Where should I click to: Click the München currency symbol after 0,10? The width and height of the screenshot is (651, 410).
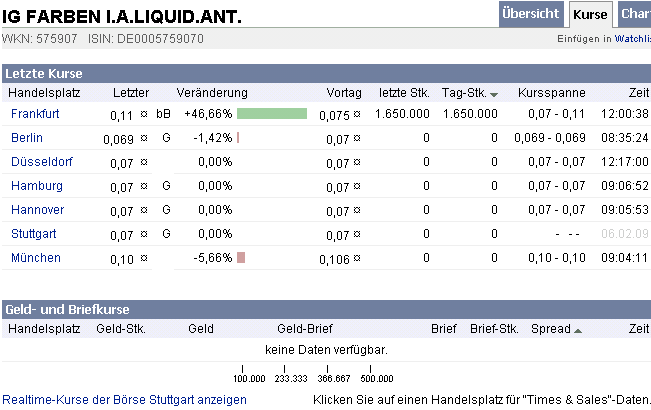coord(144,258)
